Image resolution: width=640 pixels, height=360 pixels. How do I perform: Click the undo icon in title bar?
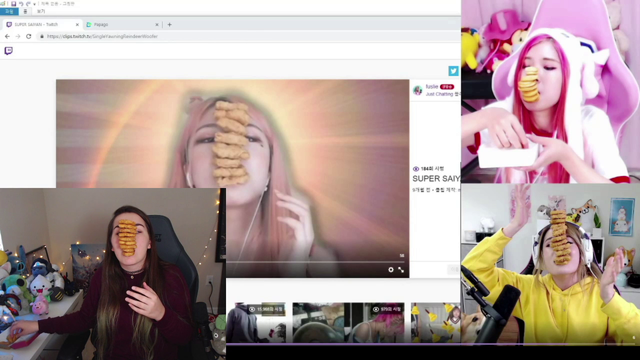tap(21, 4)
